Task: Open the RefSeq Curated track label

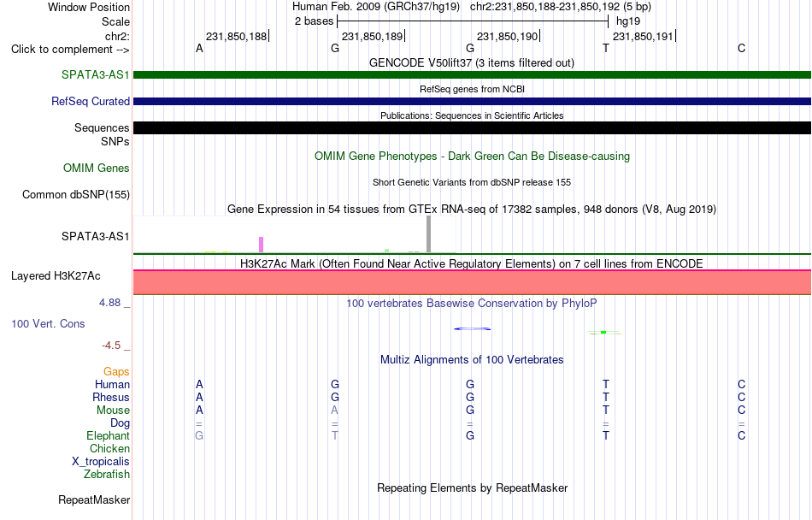Action: point(91,102)
